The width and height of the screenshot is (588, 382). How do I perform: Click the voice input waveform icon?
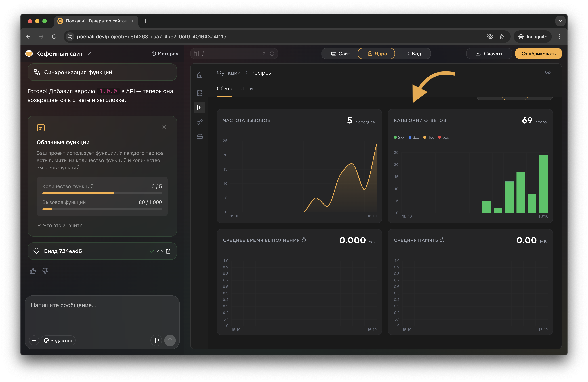tap(156, 340)
